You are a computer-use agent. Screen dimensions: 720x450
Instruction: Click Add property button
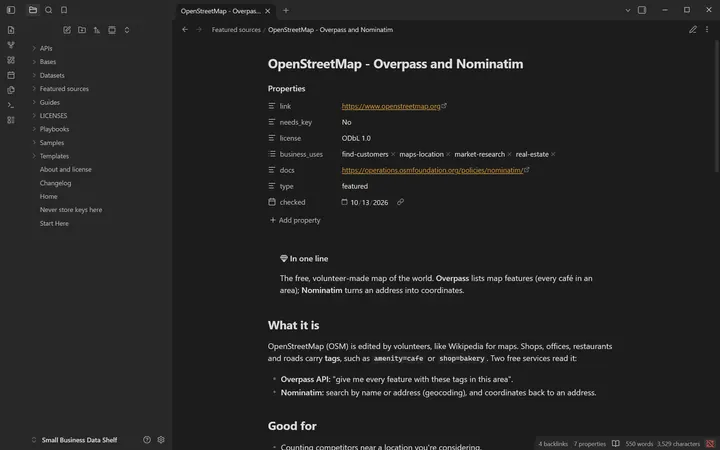coord(295,220)
